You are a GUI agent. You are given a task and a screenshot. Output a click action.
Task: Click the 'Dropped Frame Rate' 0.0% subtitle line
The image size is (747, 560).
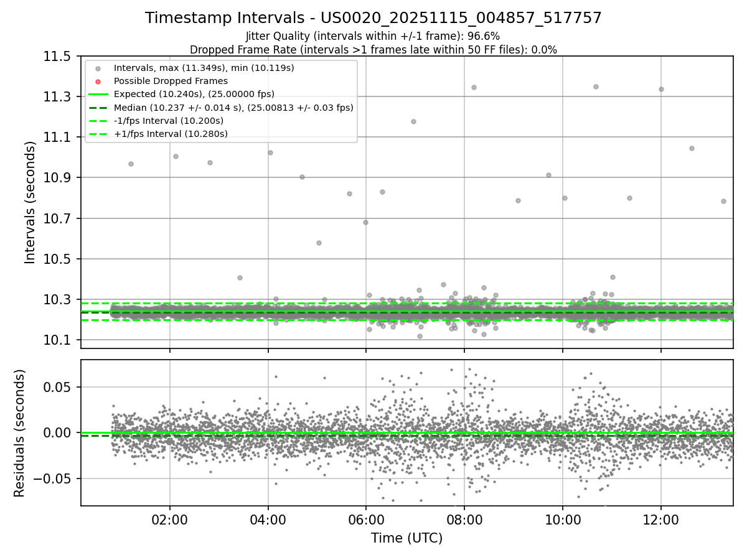[374, 50]
